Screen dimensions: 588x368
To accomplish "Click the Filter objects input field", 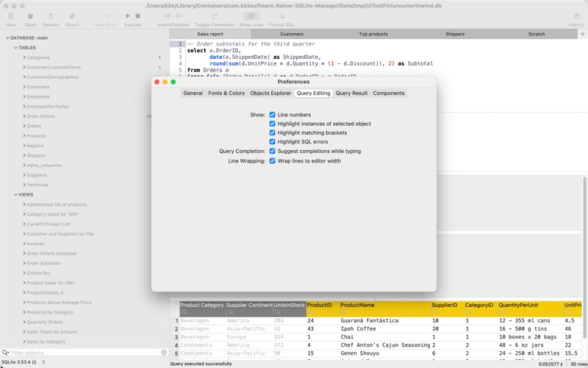I will pyautogui.click(x=85, y=353).
